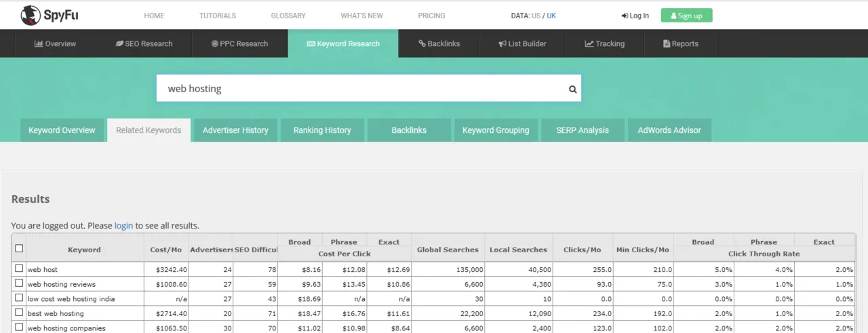This screenshot has height=333, width=868.
Task: Open the Tracking tab
Action: point(605,43)
